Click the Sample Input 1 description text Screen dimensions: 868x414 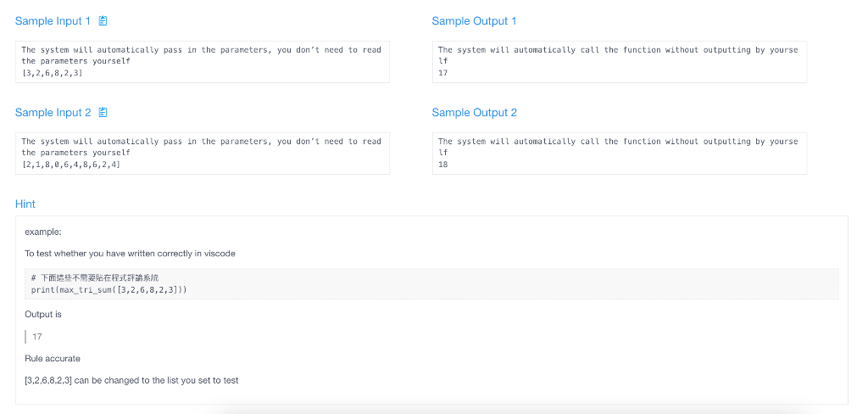tap(202, 55)
